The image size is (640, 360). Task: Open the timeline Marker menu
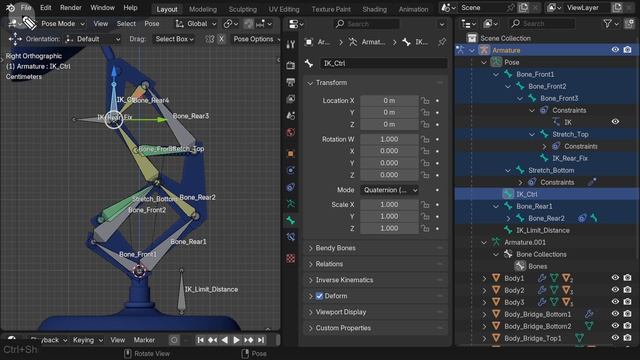tap(144, 340)
